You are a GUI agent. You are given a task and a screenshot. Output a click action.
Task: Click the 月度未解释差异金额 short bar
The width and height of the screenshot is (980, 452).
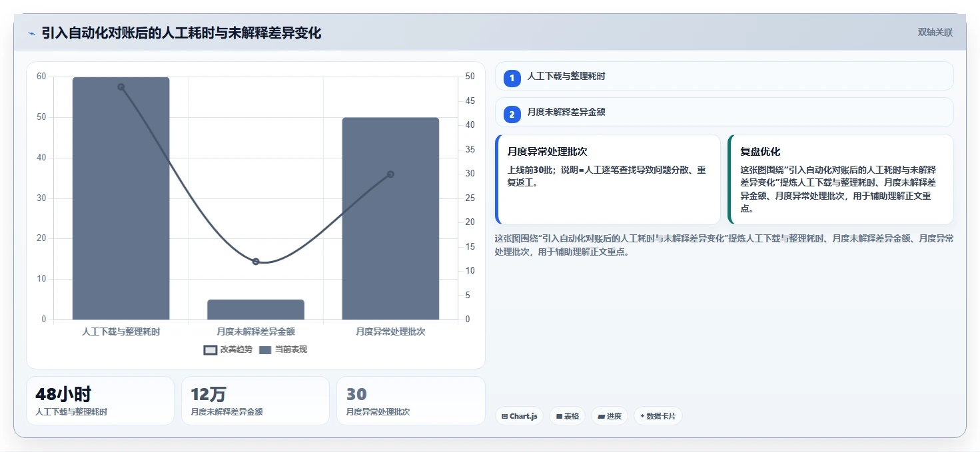click(x=256, y=310)
